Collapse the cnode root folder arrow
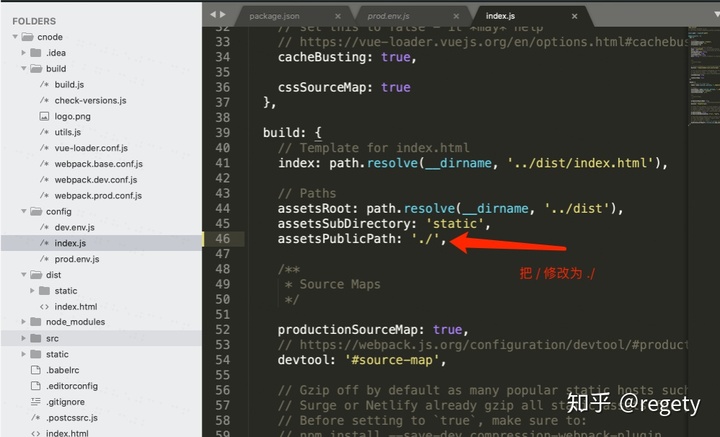Screen dimensions: 720x437 (16, 37)
